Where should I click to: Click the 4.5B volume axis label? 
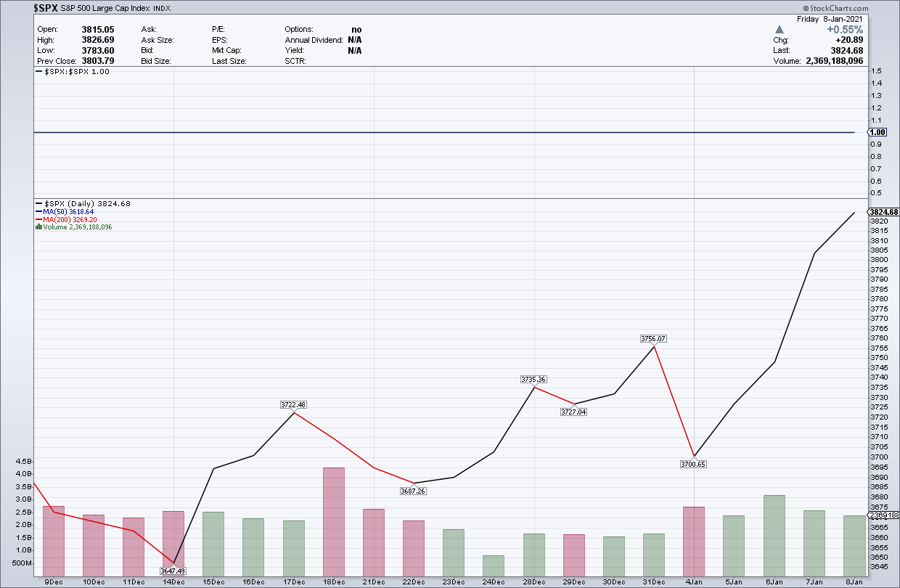pyautogui.click(x=23, y=461)
